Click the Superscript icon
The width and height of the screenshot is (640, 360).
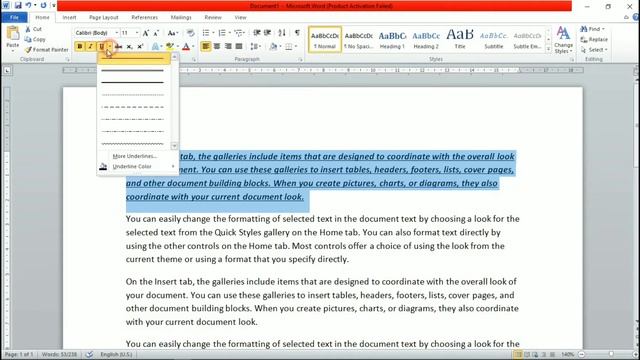[x=140, y=47]
